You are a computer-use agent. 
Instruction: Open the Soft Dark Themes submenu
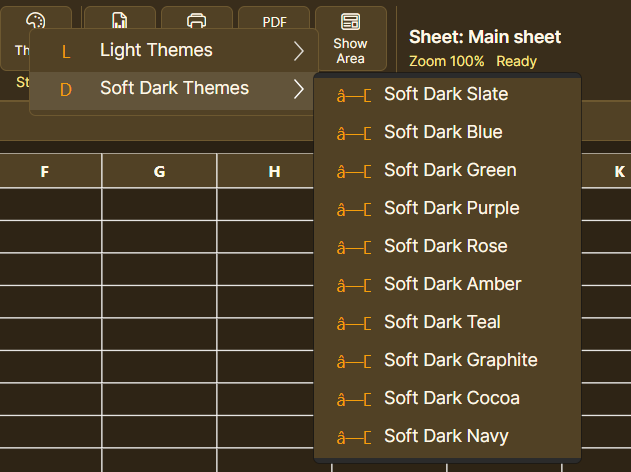[x=173, y=89]
